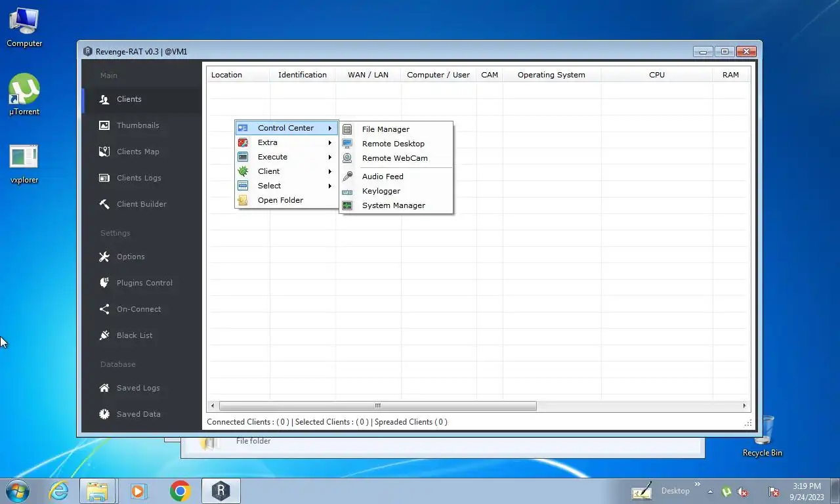This screenshot has height=504, width=840.
Task: Click the horizontal scrollbar thumb
Action: click(x=377, y=406)
